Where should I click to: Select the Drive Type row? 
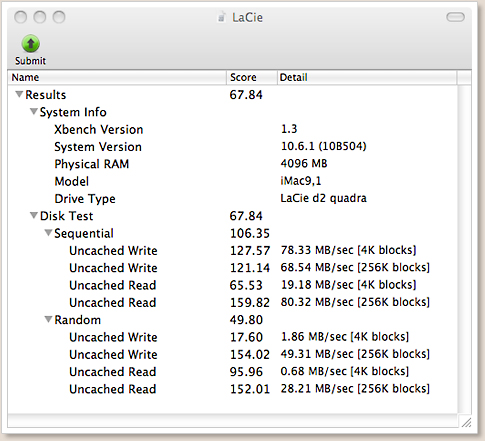232,199
